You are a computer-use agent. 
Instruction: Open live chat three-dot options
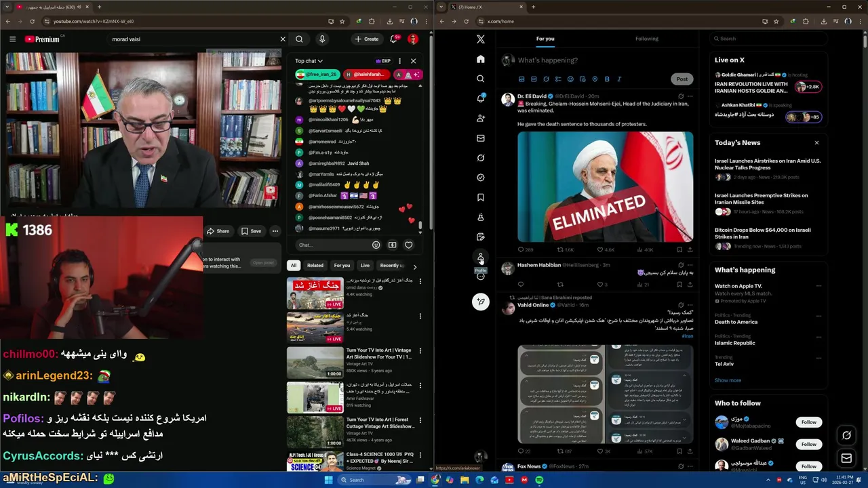point(399,61)
